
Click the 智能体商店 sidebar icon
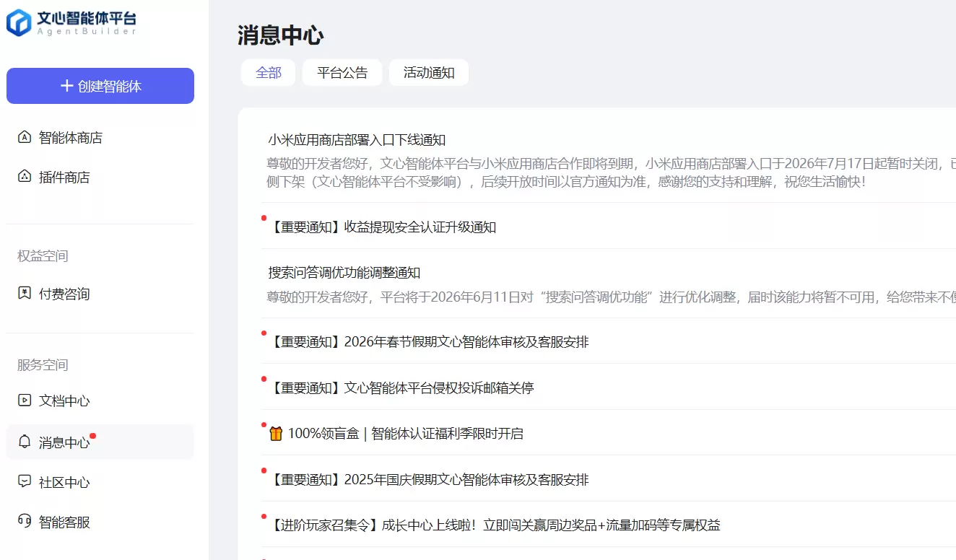pyautogui.click(x=25, y=137)
